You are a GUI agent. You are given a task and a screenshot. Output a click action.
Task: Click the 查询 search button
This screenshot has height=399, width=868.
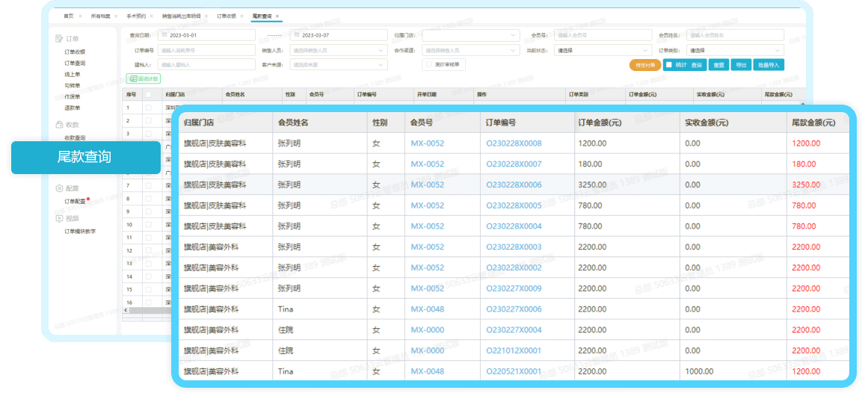pyautogui.click(x=696, y=65)
